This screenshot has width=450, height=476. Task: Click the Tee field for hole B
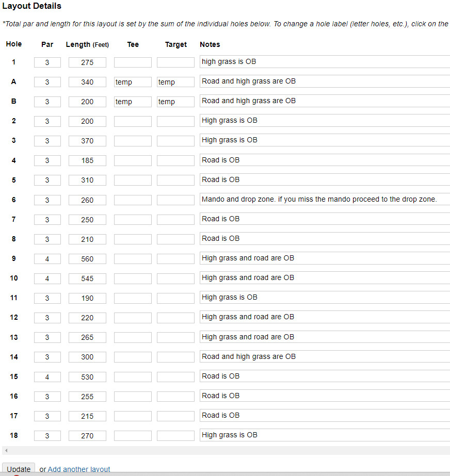(x=133, y=102)
